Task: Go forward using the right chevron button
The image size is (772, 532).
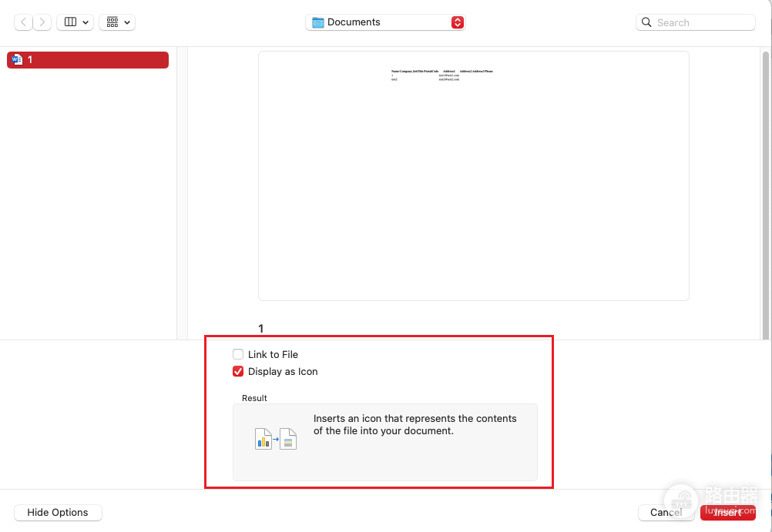Action: [x=42, y=22]
